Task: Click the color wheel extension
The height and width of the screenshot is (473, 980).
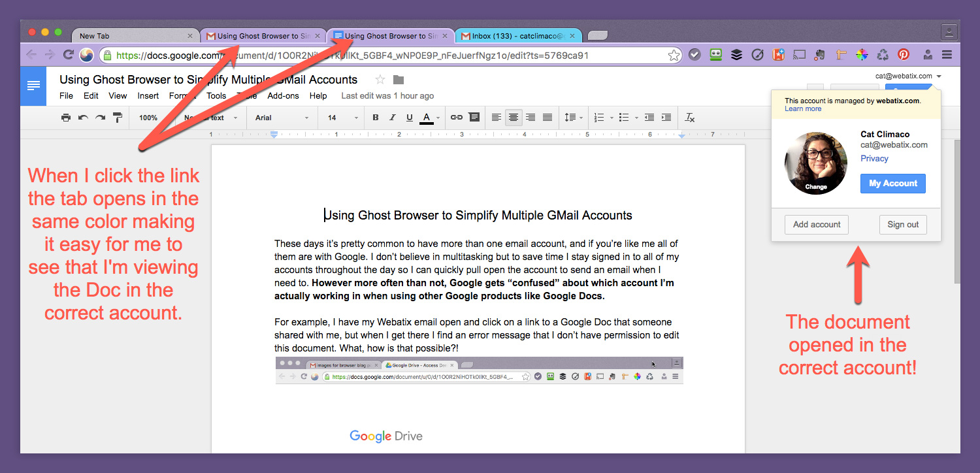Action: 862,56
